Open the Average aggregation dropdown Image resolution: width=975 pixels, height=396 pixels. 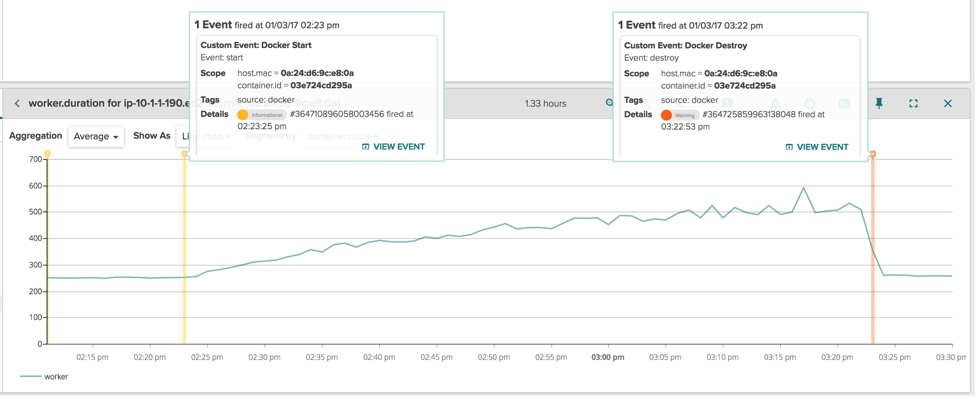(96, 137)
